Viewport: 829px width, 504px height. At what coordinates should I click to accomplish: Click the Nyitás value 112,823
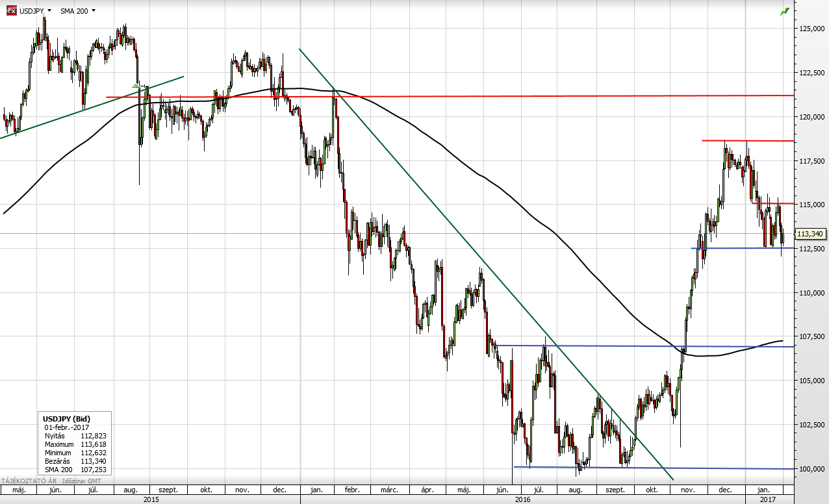[x=94, y=436]
